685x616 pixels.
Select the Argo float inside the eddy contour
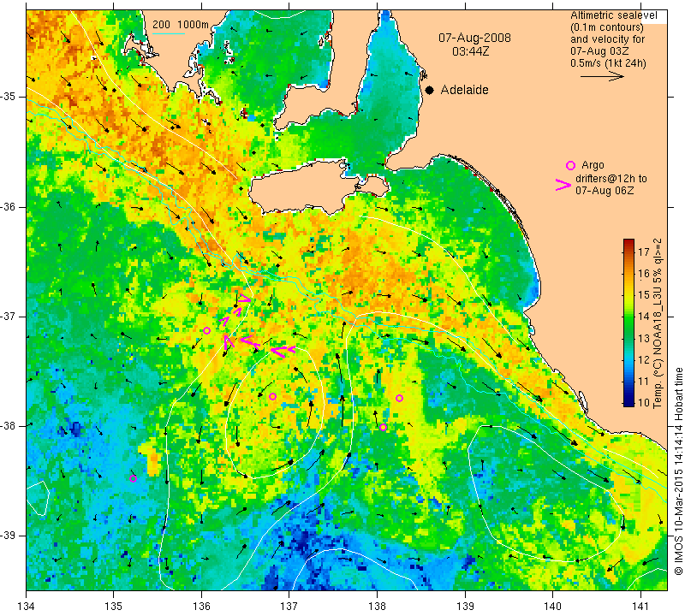(x=272, y=396)
